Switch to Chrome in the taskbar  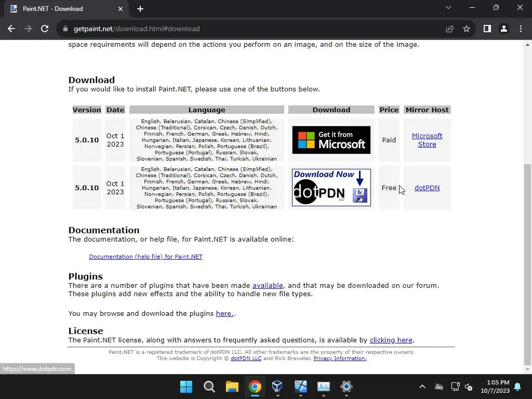255,387
